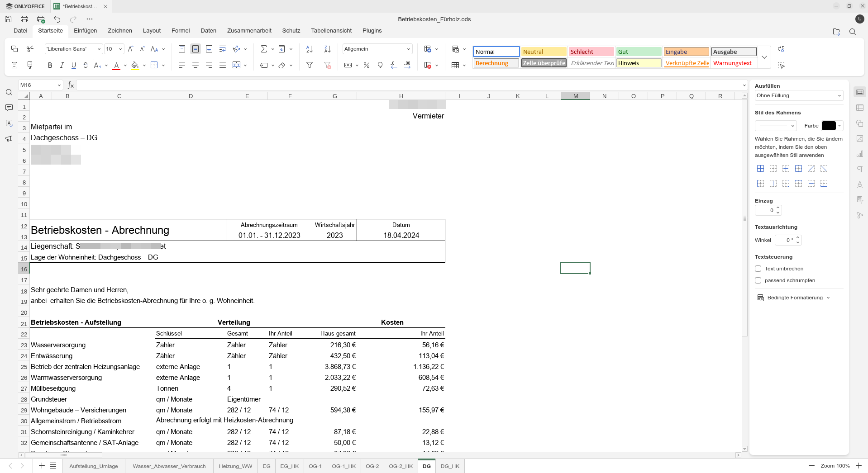Image resolution: width=868 pixels, height=473 pixels.
Task: Align text left
Action: pos(182,65)
